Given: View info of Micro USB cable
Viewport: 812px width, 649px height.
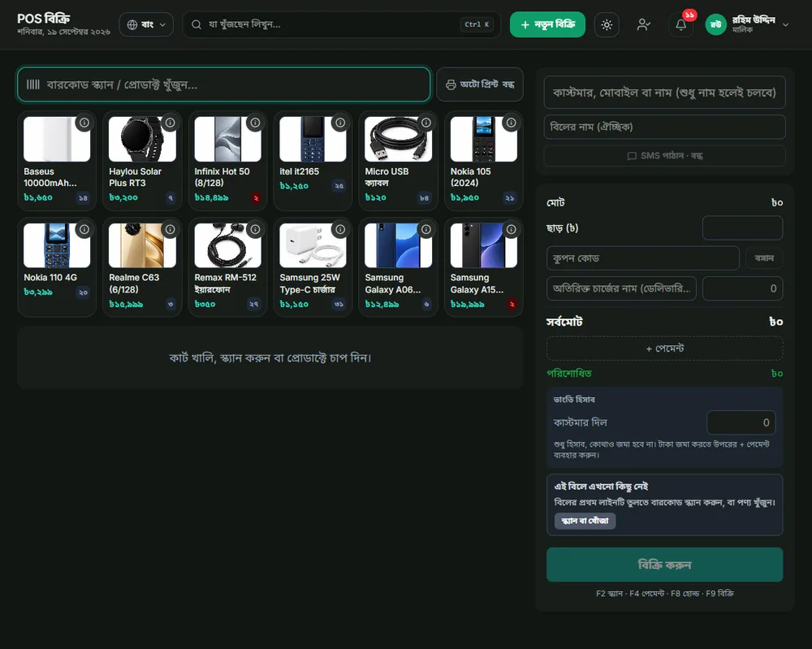Looking at the screenshot, I should click(425, 123).
